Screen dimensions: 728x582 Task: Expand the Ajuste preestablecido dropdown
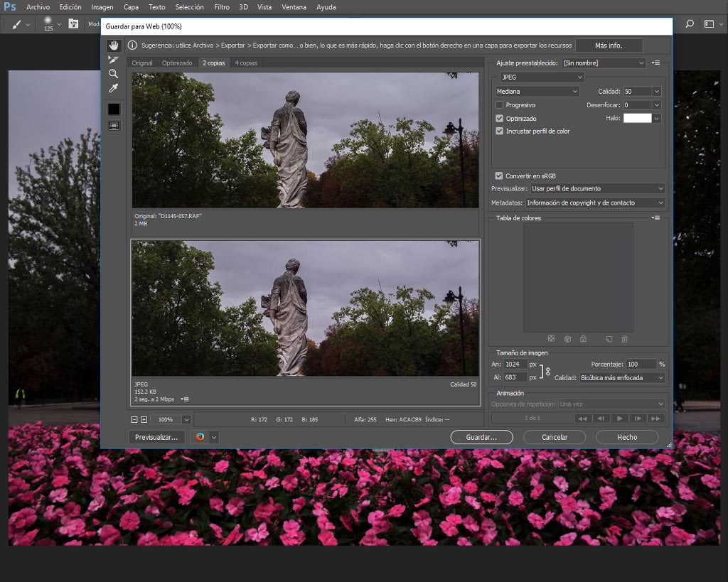604,63
